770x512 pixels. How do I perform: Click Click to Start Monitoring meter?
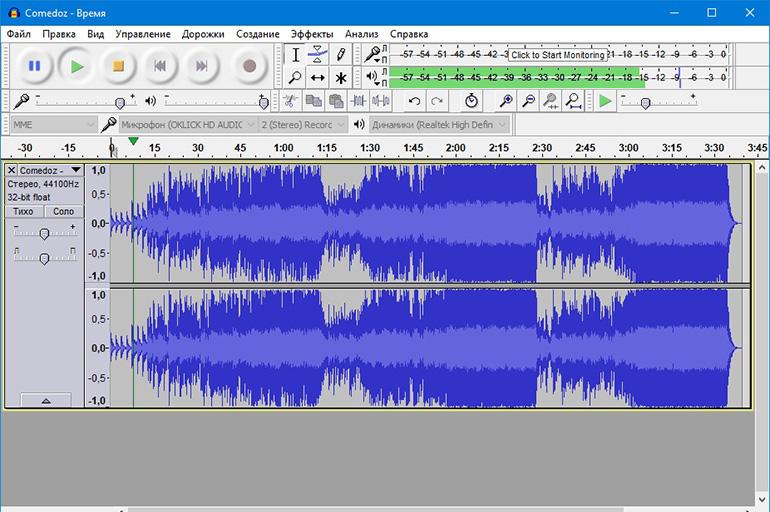558,55
